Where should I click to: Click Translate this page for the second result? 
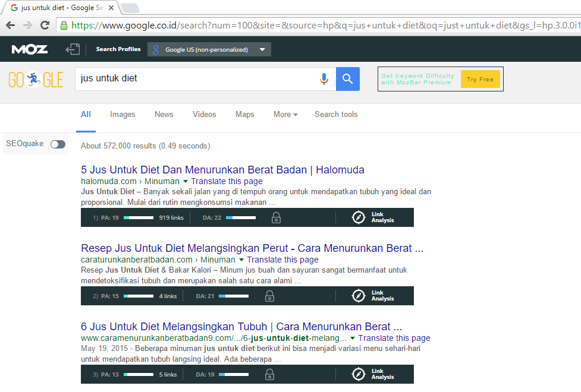(x=282, y=260)
